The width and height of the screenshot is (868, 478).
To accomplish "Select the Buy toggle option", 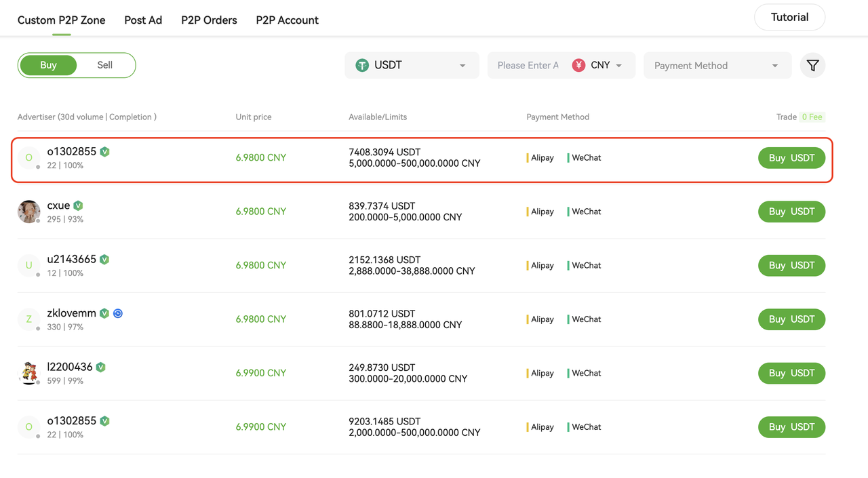I will [x=48, y=65].
